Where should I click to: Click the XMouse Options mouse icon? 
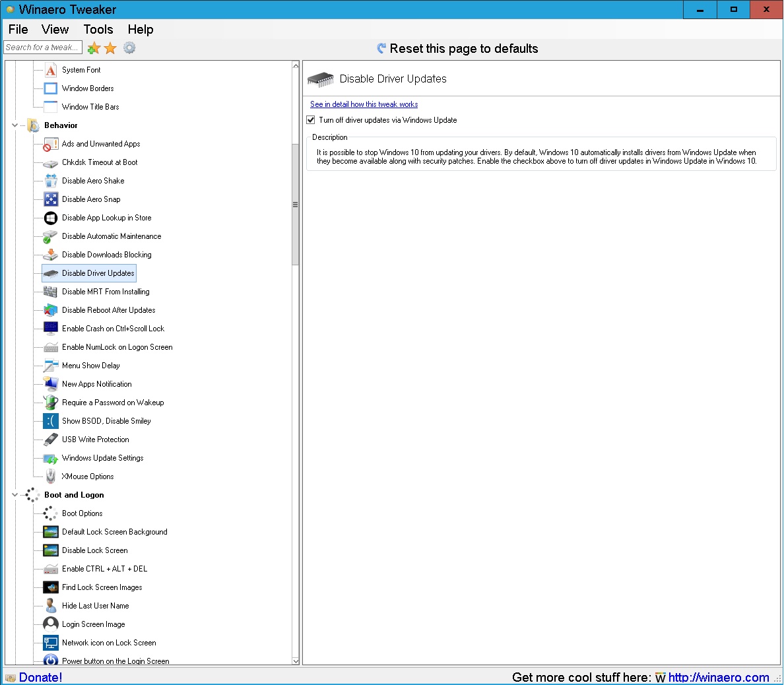coord(51,477)
